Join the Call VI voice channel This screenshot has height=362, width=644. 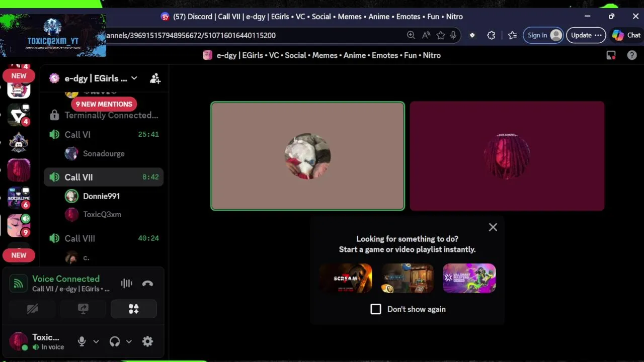click(x=104, y=134)
